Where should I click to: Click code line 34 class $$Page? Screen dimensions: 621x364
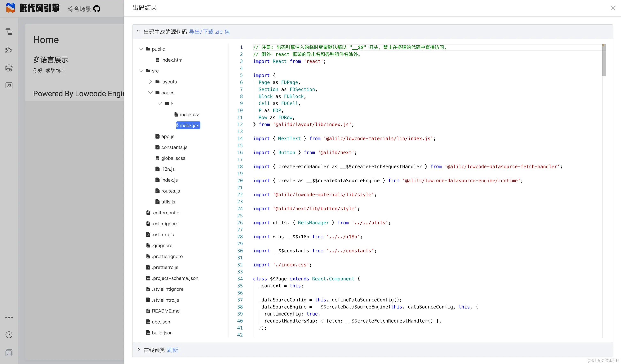306,279
